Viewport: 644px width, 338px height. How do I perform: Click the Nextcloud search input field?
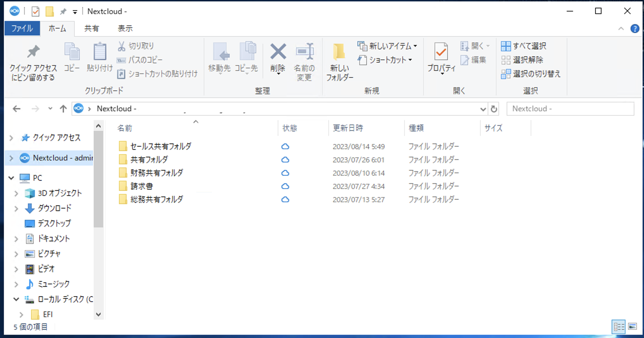pos(570,109)
